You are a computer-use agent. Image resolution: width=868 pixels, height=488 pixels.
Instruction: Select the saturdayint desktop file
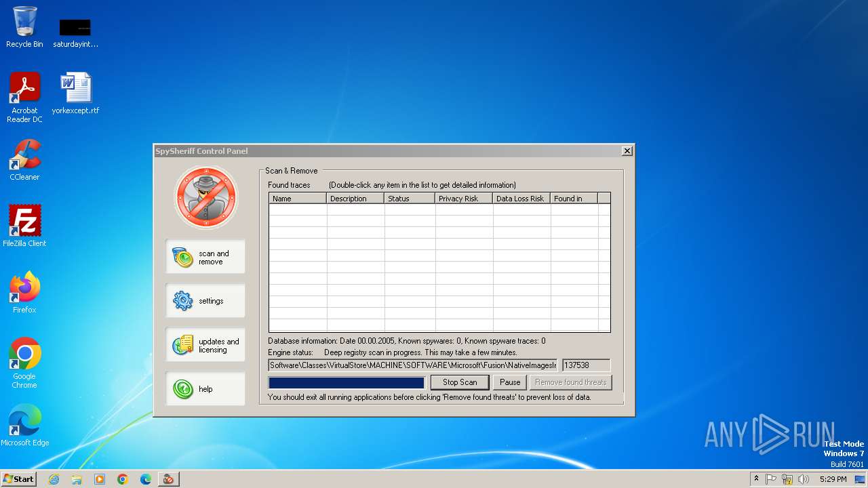pyautogui.click(x=75, y=33)
